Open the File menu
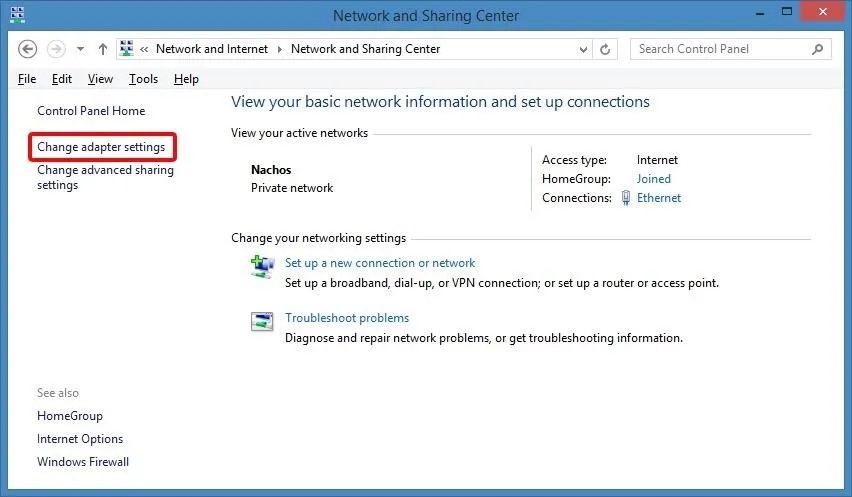Viewport: 852px width, 497px height. point(27,79)
